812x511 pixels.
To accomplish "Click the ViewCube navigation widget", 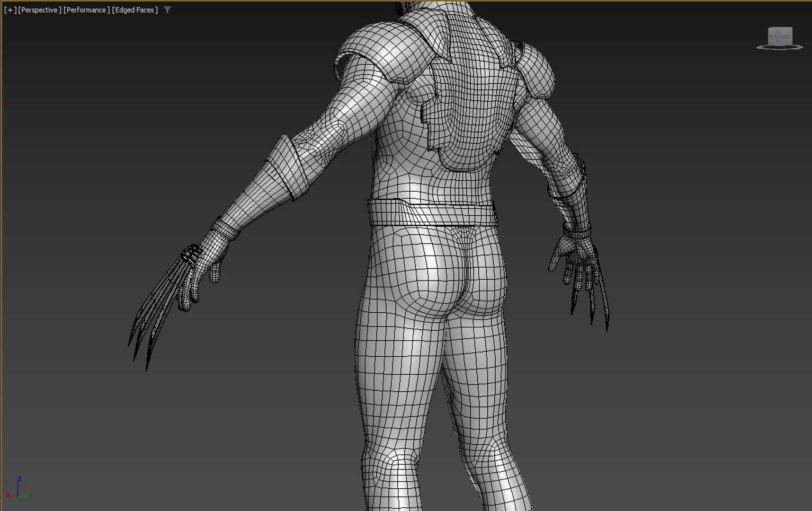I will (x=780, y=38).
